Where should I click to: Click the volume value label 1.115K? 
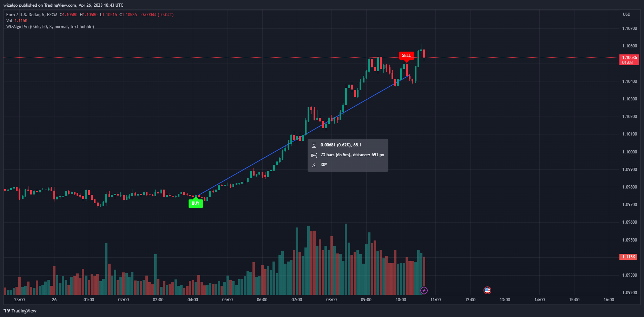(629, 257)
